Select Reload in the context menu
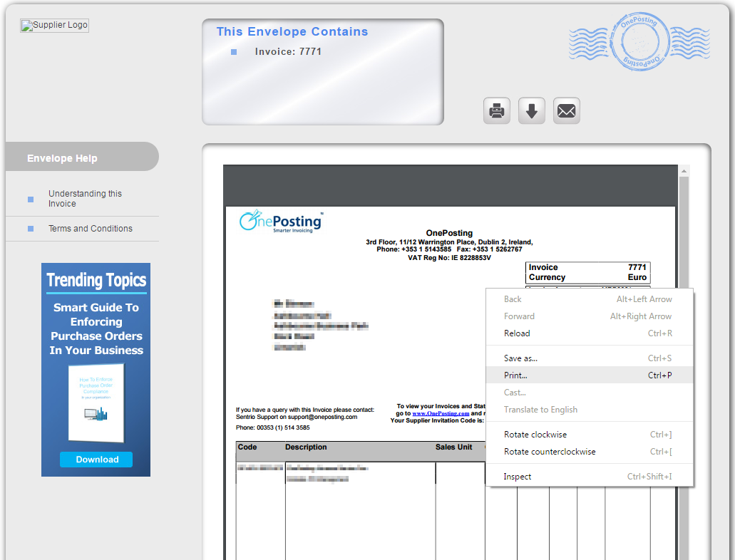 pos(590,333)
